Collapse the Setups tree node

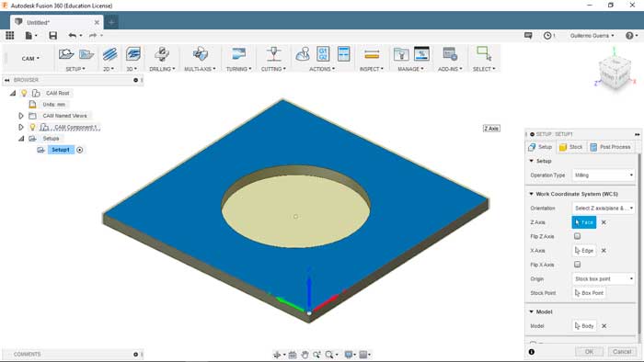coord(21,139)
